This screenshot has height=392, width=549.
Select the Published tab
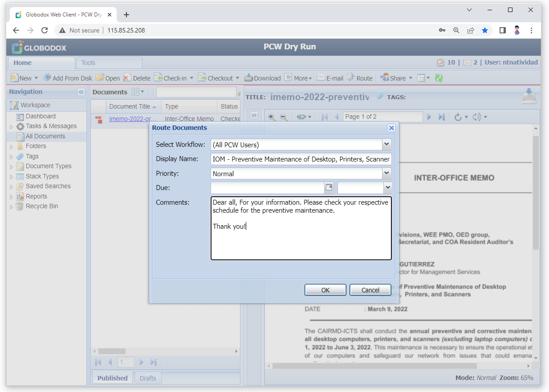pyautogui.click(x=113, y=378)
